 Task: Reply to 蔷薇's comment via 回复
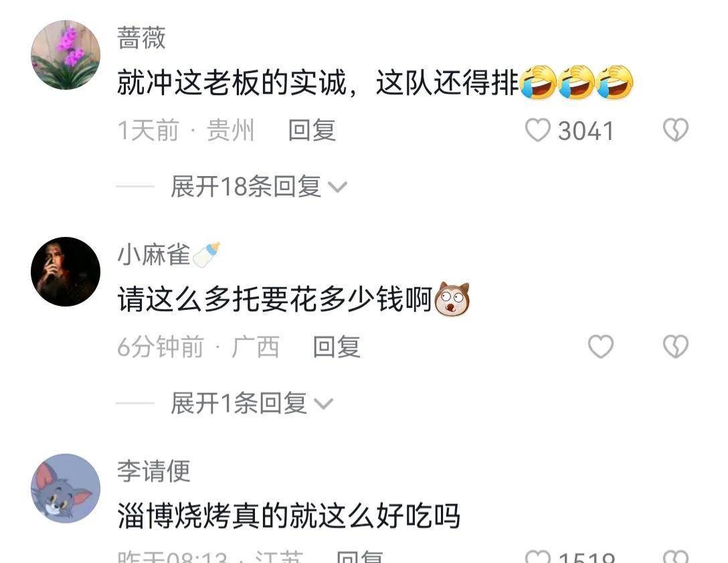click(312, 130)
